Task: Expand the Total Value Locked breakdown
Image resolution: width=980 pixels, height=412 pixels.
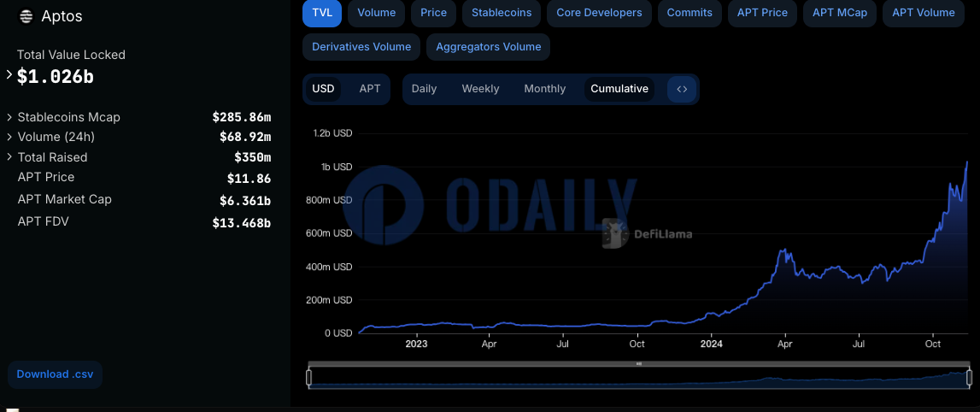Action: coord(9,75)
